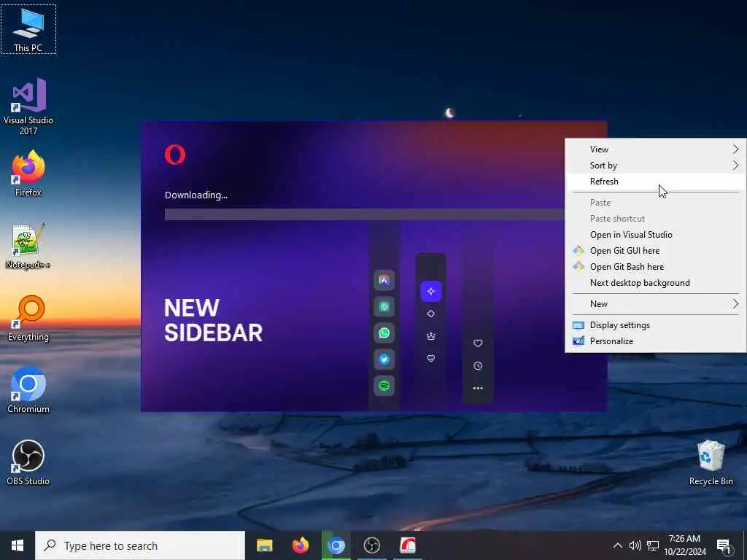747x560 pixels.
Task: Expand the New submenu
Action: point(656,304)
